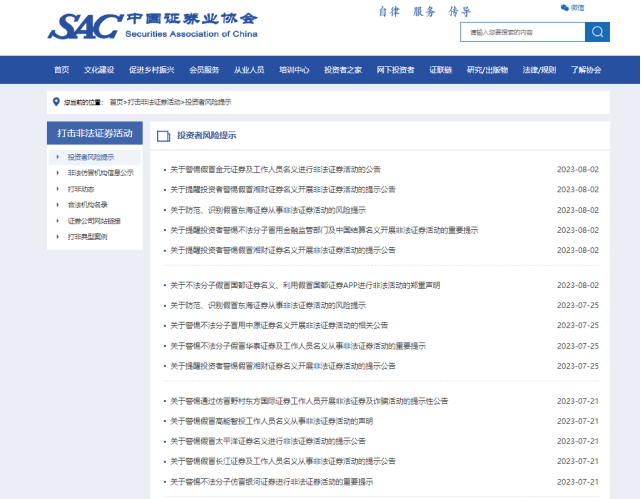
Task: Select 合法机构名录 in the sidebar
Action: [x=87, y=205]
